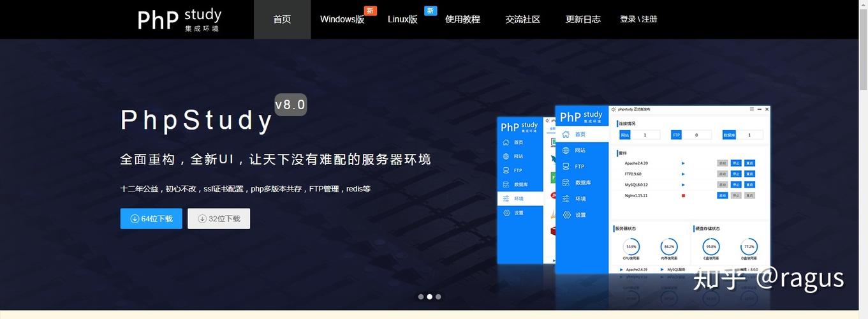The height and width of the screenshot is (319, 868).
Task: Select the first carousel dot
Action: tap(421, 297)
